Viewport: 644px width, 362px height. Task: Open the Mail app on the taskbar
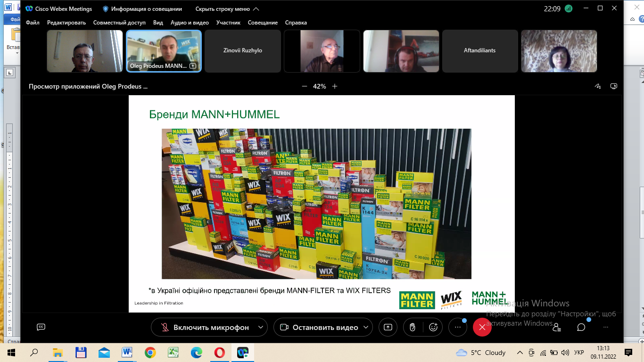pos(104,353)
